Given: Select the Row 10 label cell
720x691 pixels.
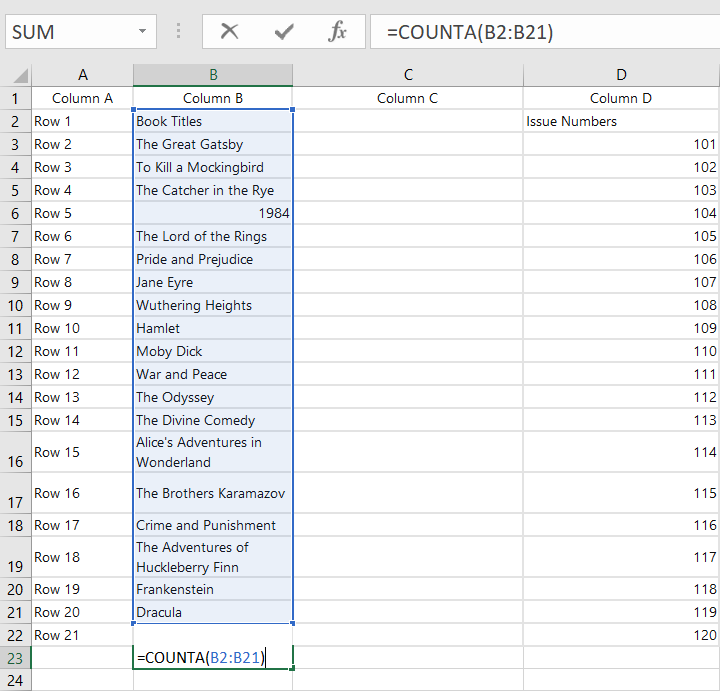Looking at the screenshot, I should (x=83, y=328).
